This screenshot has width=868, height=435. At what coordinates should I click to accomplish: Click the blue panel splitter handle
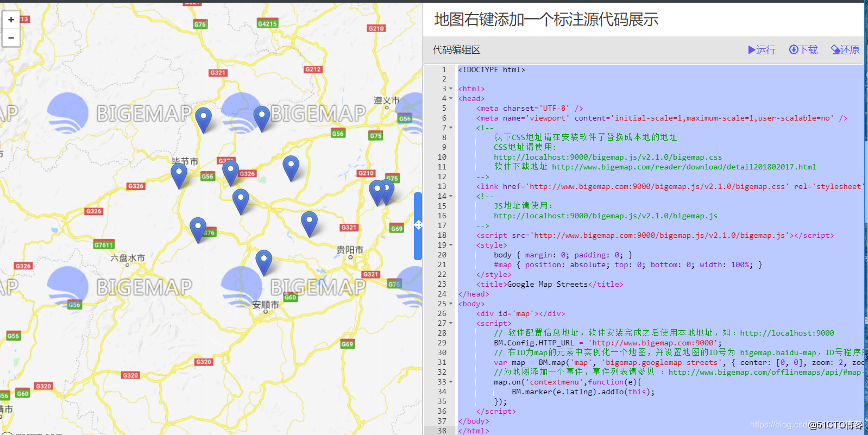point(418,225)
